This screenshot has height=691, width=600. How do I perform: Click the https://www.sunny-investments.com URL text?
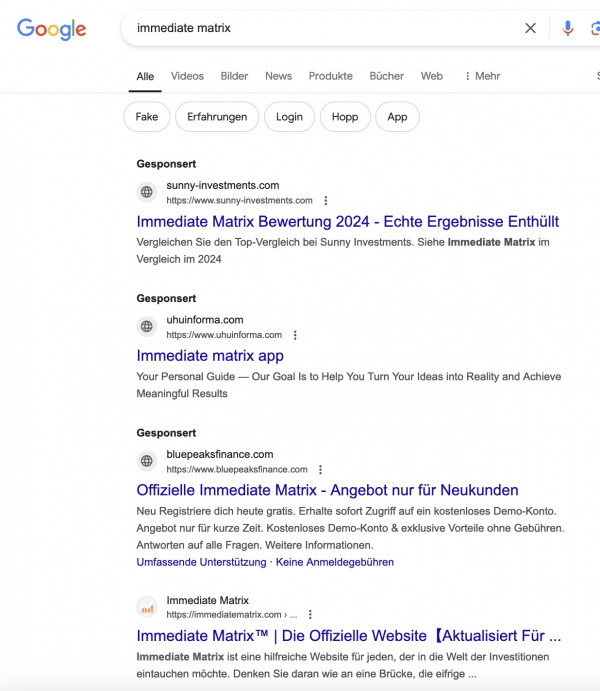point(239,201)
